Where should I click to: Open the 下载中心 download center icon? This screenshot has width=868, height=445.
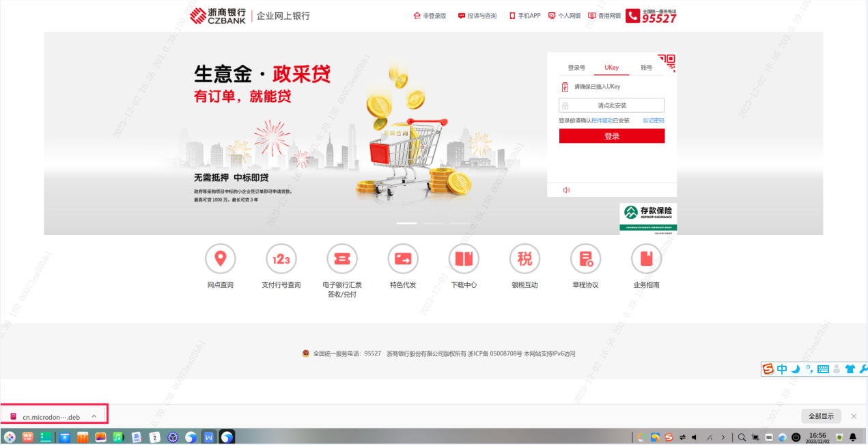(464, 258)
